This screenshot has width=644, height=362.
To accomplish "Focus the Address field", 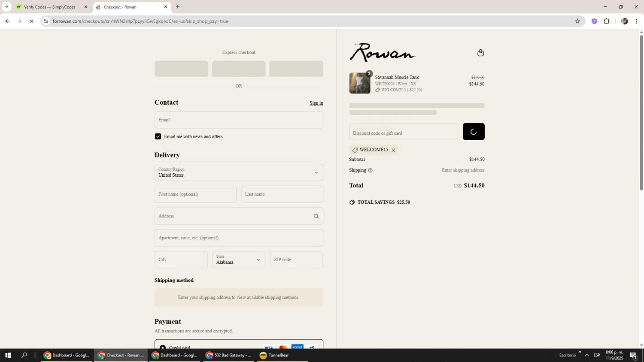I will pyautogui.click(x=239, y=216).
